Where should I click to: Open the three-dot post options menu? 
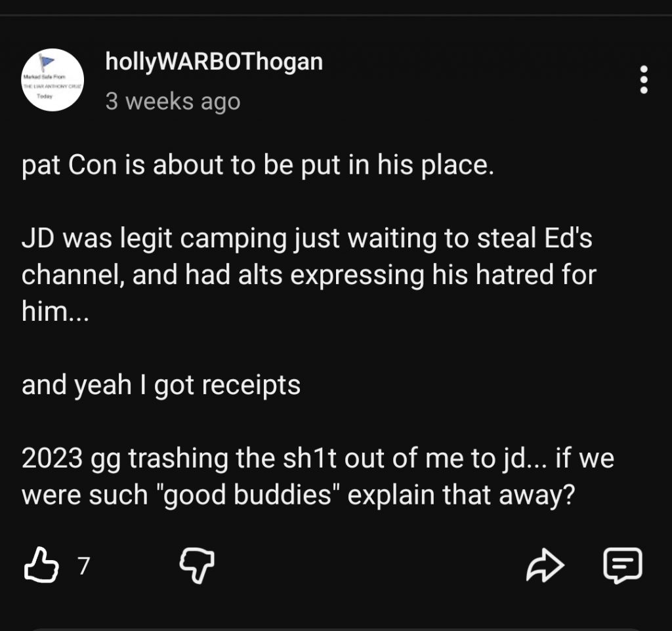[644, 80]
